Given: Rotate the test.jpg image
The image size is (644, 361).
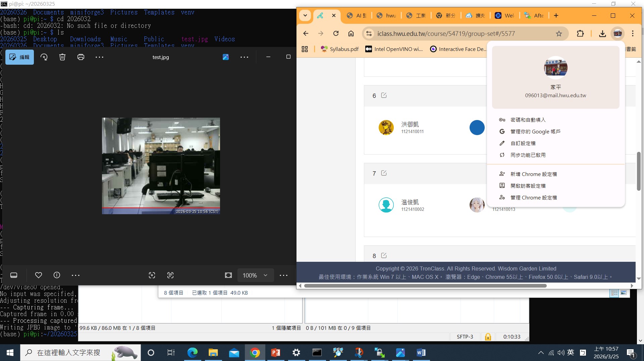Looking at the screenshot, I should pyautogui.click(x=44, y=57).
